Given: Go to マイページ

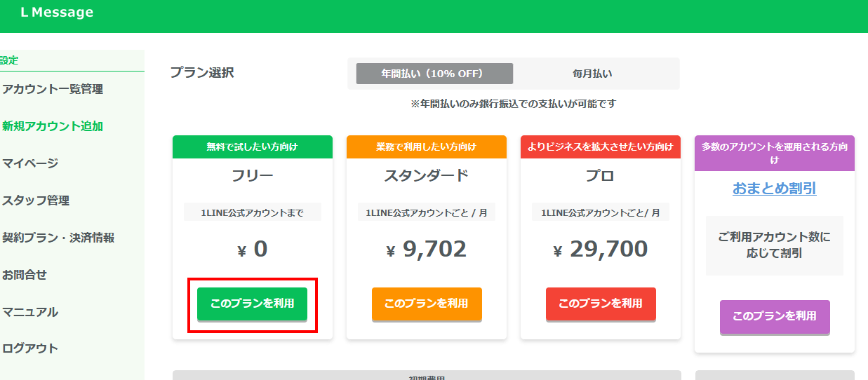Looking at the screenshot, I should 30,163.
